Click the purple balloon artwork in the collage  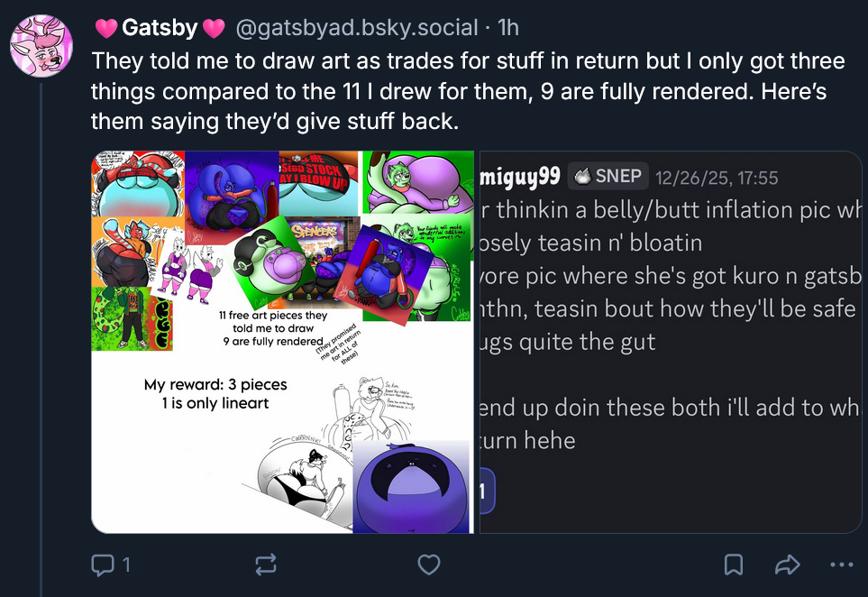click(411, 487)
